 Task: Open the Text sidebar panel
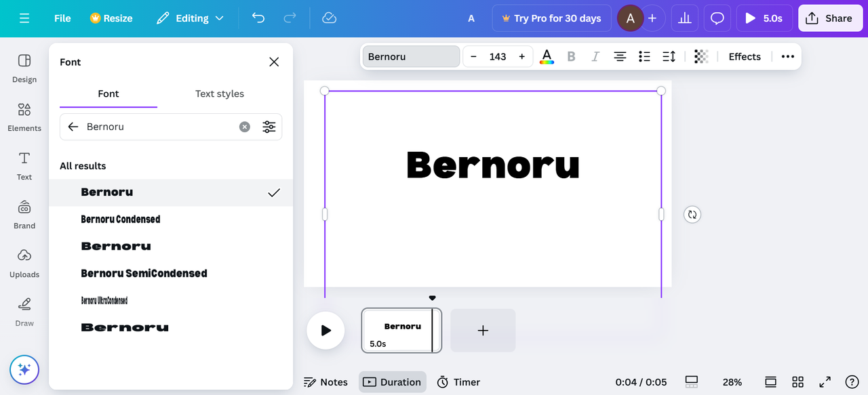[24, 166]
